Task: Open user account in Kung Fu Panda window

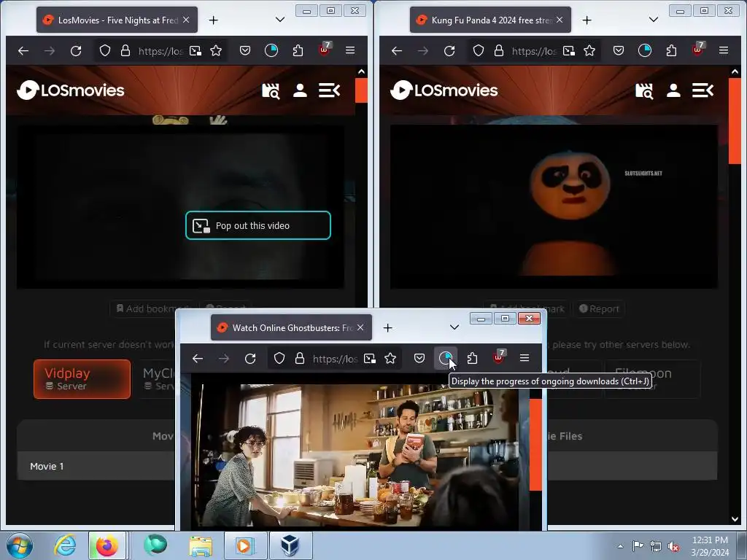Action: coord(673,90)
